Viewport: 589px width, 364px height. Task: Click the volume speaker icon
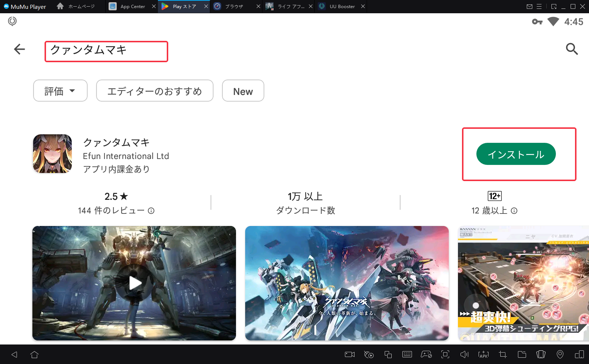(465, 354)
